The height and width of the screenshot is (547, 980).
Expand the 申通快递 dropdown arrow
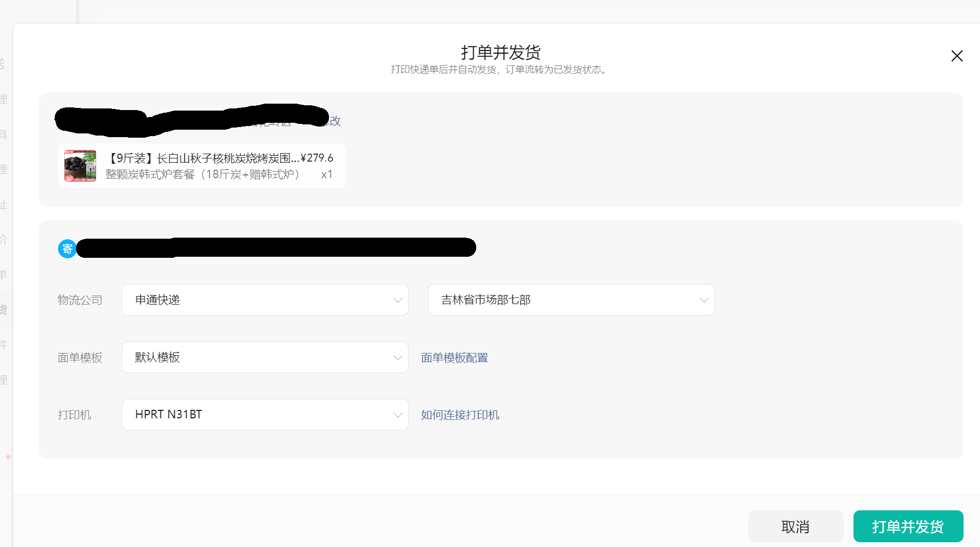pyautogui.click(x=398, y=300)
